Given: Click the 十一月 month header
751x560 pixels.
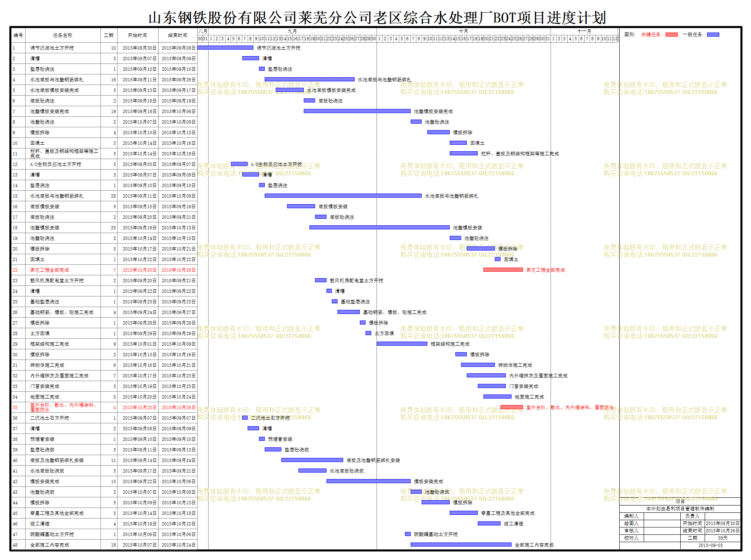Looking at the screenshot, I should pos(584,31).
